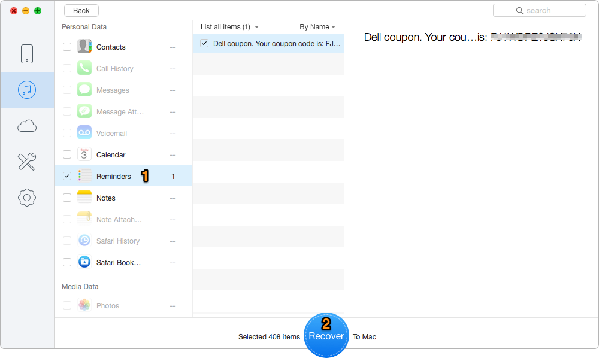599x364 pixels.
Task: Toggle the Photos checkbox
Action: (67, 305)
